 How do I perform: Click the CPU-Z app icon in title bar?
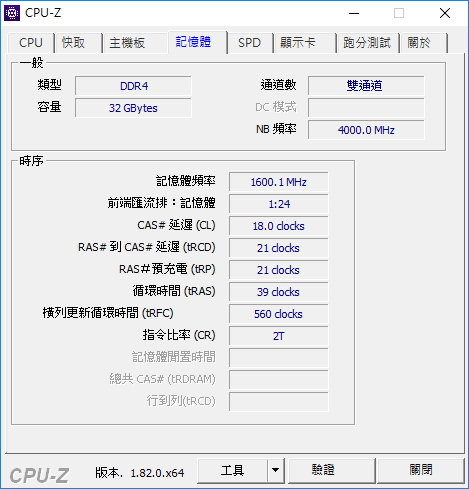click(12, 13)
